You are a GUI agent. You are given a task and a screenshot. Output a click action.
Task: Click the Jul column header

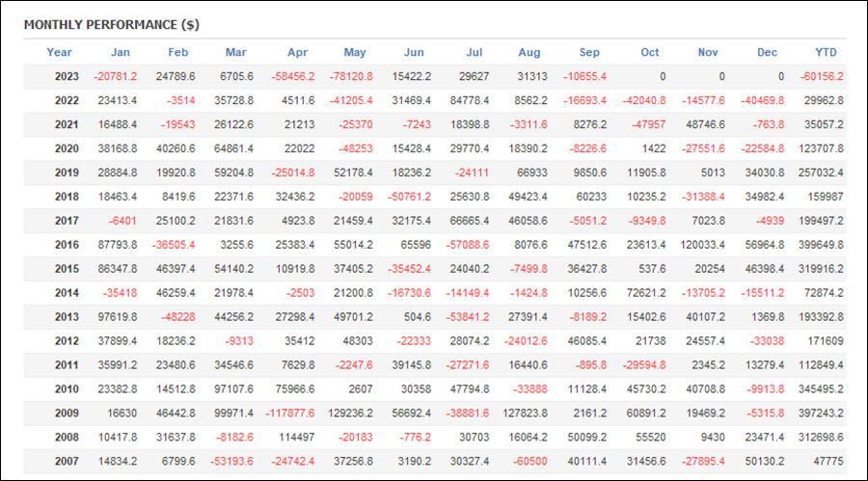point(474,52)
